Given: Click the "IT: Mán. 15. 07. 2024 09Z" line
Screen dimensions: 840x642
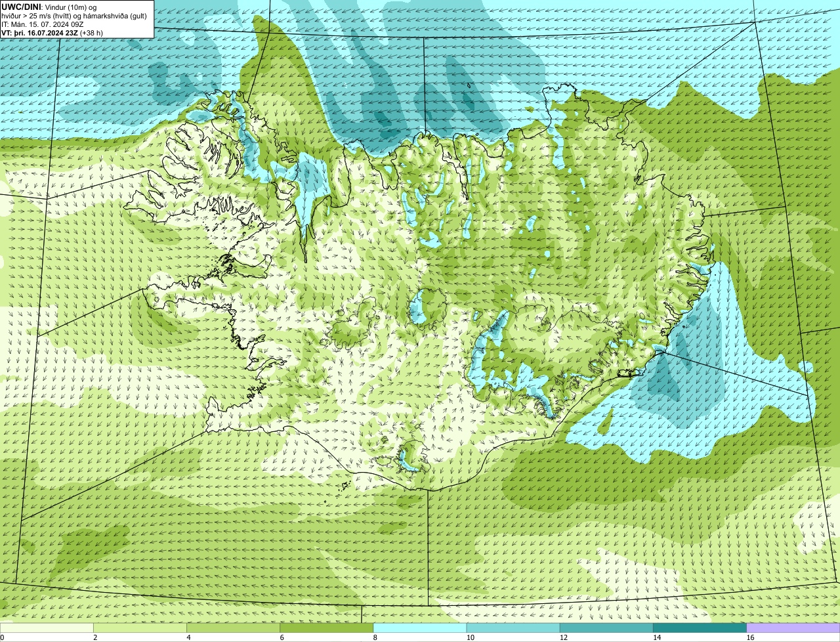Looking at the screenshot, I should point(43,24).
